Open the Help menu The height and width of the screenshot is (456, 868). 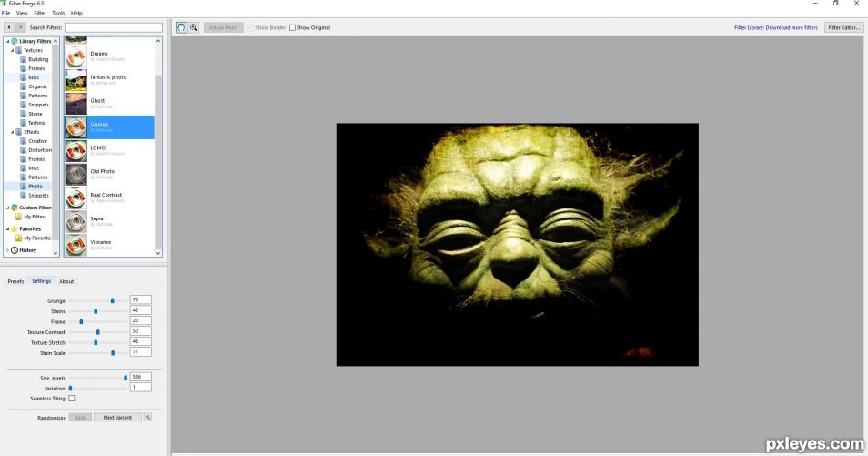[x=76, y=13]
